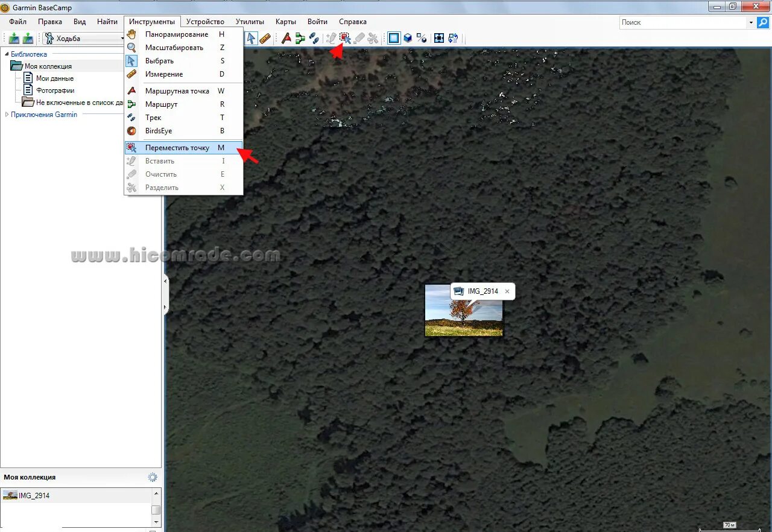This screenshot has width=772, height=532.
Task: Choose Маршрут menu entry
Action: (x=183, y=104)
